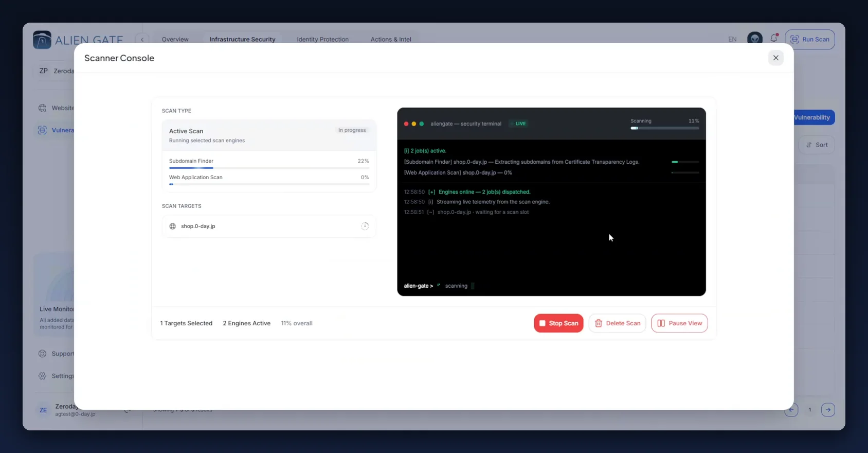Click the 'Engines online' log line
Screen dimensions: 868x453
click(x=467, y=191)
